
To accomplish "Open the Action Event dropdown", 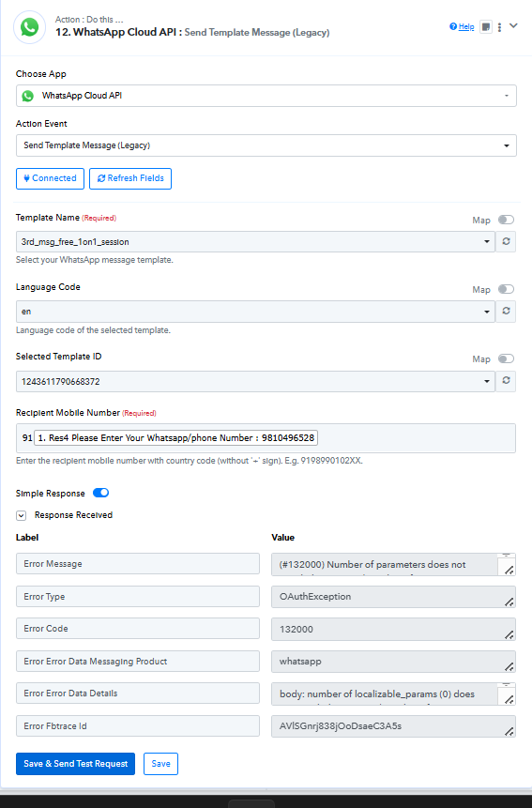I will [x=266, y=145].
